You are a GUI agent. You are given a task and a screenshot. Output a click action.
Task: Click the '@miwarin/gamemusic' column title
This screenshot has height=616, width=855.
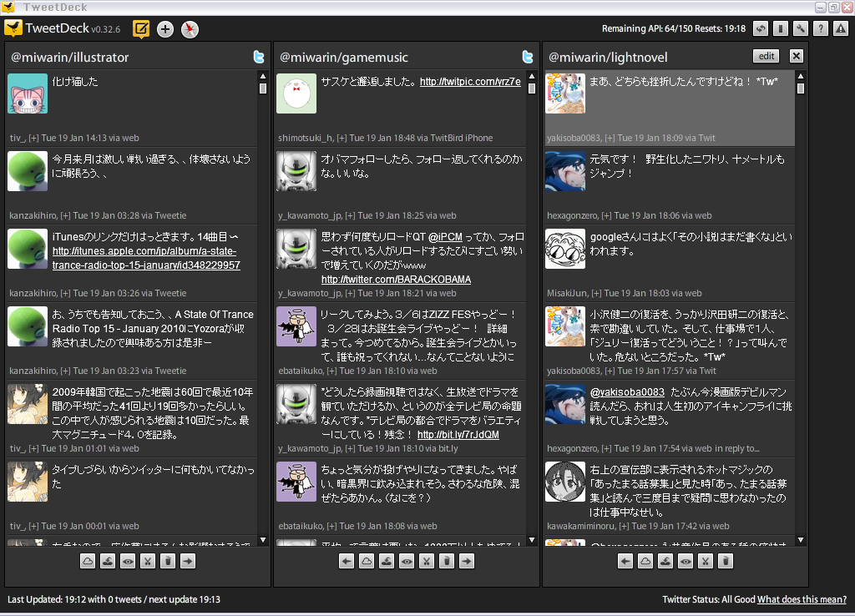[343, 58]
